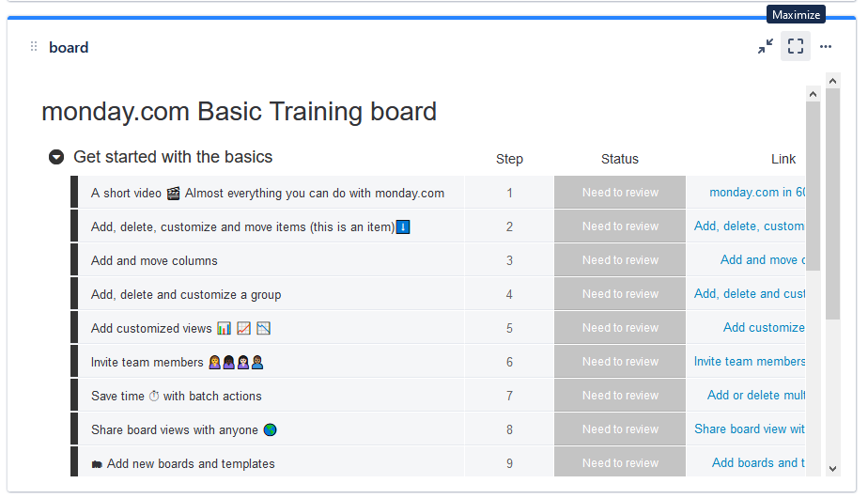Click the inner scrollbar up arrow
This screenshot has height=499, width=868.
(813, 94)
